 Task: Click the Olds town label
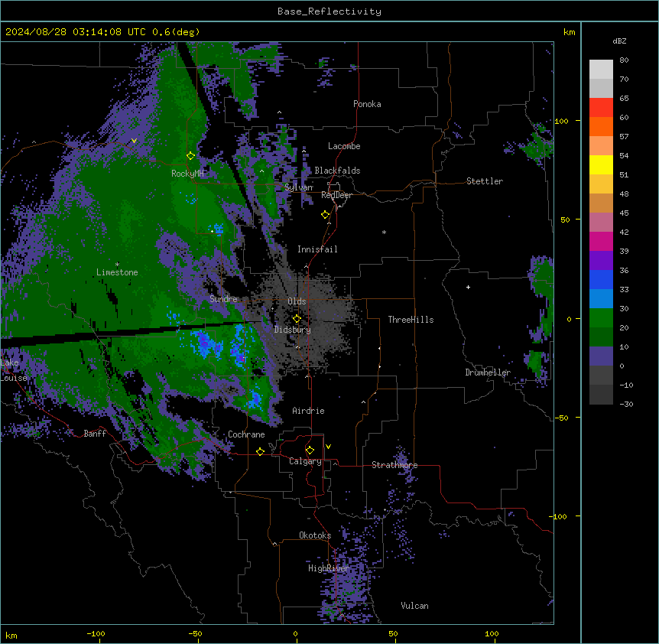(297, 301)
